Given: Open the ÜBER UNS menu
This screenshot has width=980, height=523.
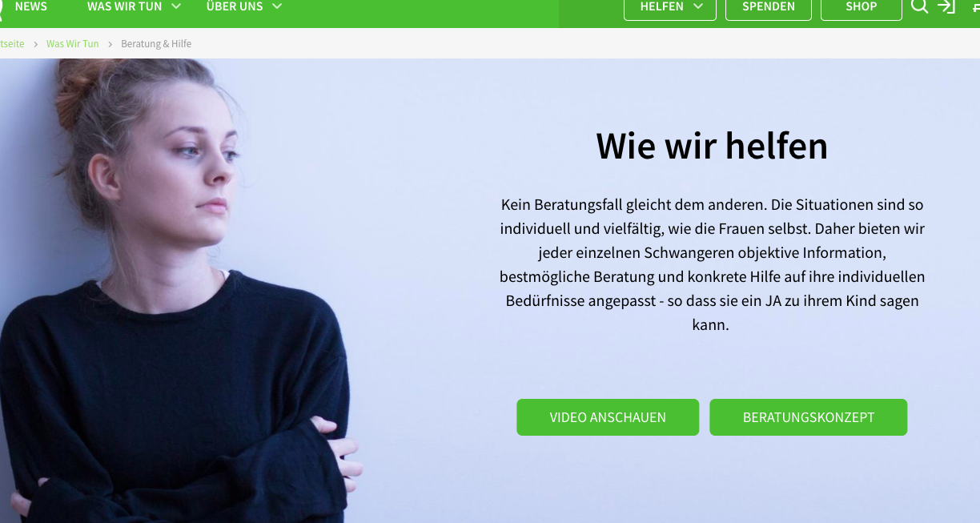Looking at the screenshot, I should coord(235,6).
